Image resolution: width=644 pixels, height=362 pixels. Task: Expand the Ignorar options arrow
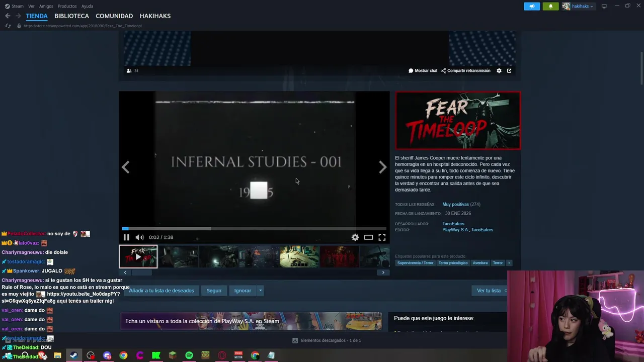[260, 291]
